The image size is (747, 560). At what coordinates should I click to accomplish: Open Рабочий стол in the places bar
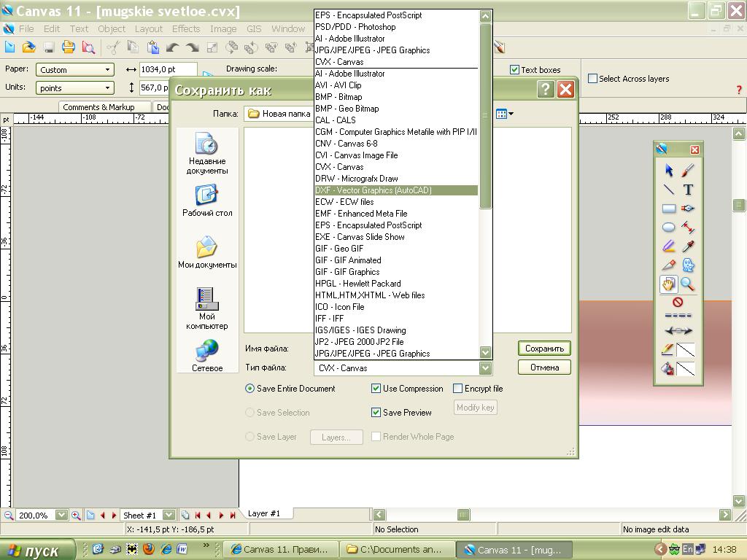(x=207, y=201)
